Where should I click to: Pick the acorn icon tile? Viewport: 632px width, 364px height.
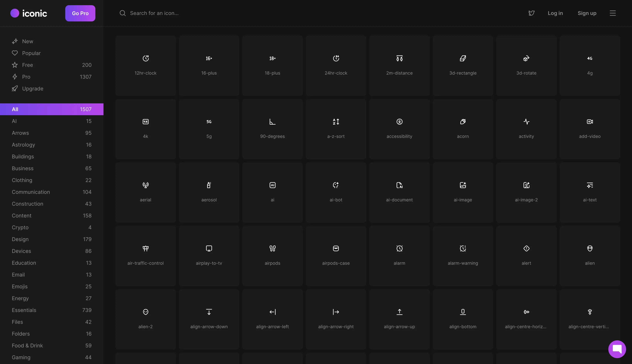point(463,129)
